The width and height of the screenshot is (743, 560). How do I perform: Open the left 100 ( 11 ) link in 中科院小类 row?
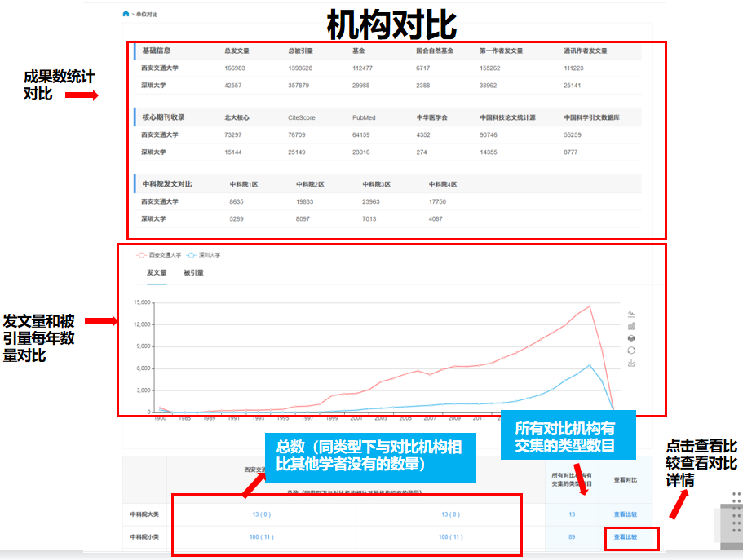[262, 537]
